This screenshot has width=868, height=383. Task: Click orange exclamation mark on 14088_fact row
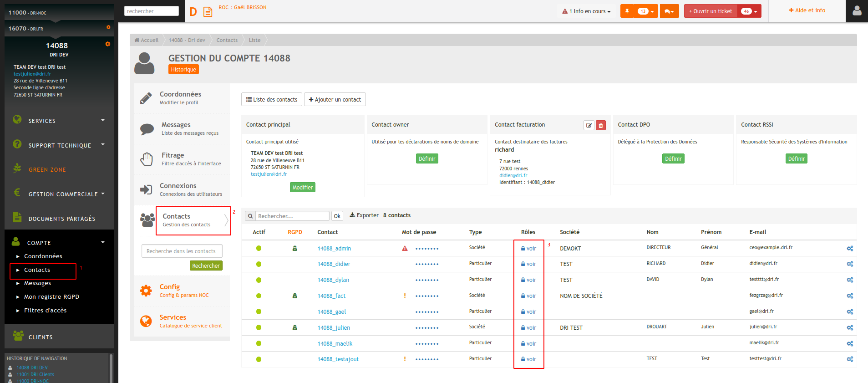405,296
